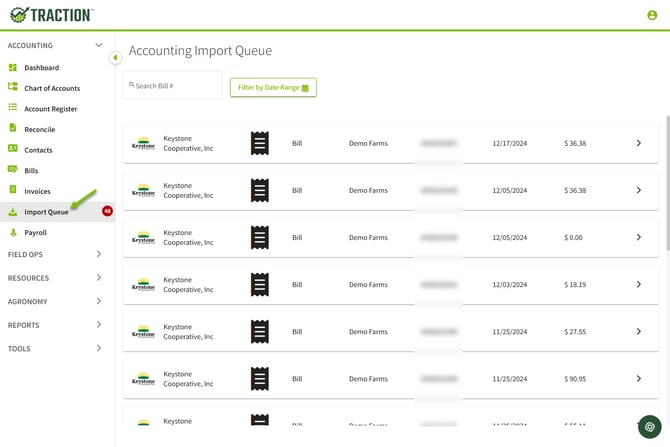Click Filter by Date Range button
This screenshot has height=447, width=670.
point(273,88)
